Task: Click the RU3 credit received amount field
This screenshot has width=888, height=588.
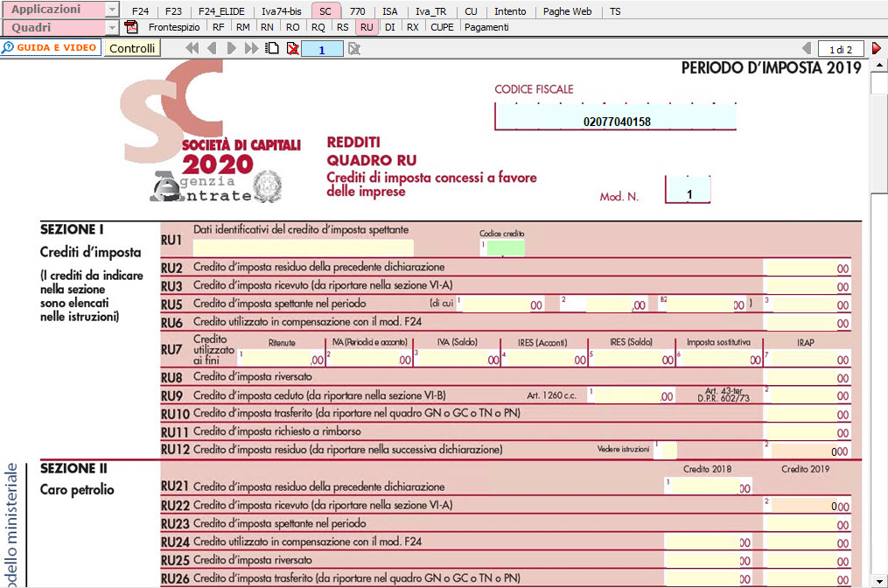Action: (x=807, y=285)
